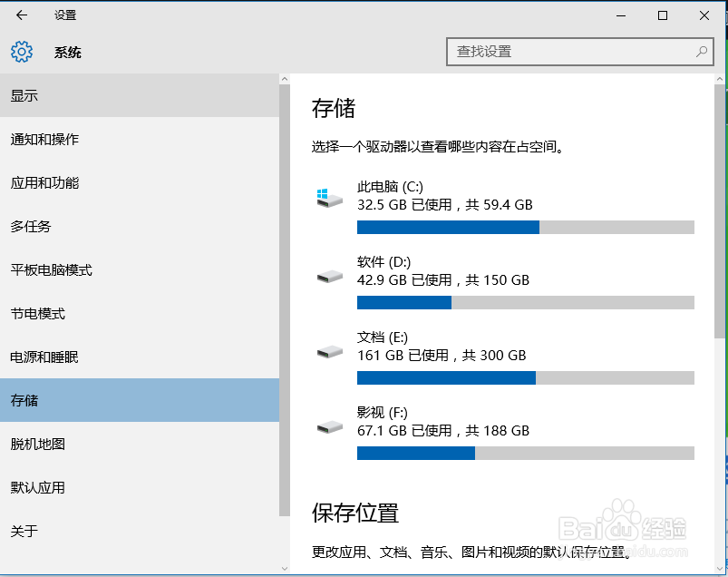Click the D: drive icon
The width and height of the screenshot is (728, 577).
click(x=329, y=275)
